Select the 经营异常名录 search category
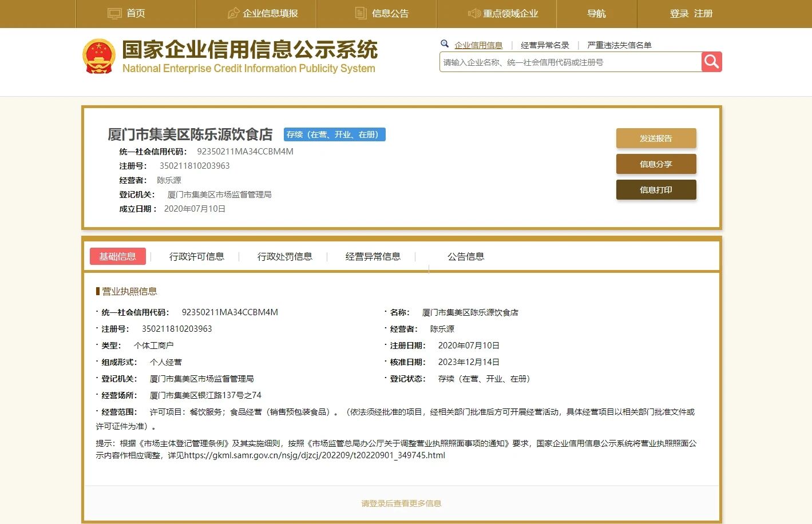Screen dimensions: 812x524 (545, 45)
